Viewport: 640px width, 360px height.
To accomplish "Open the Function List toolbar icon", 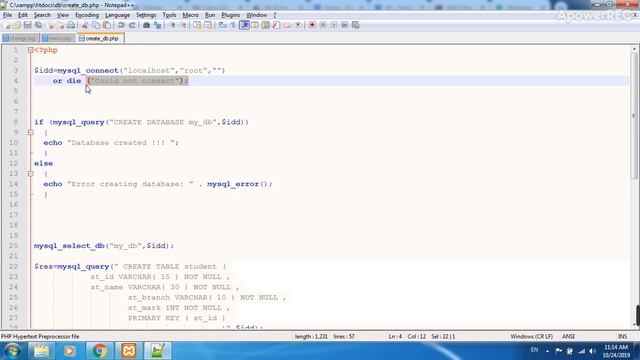I will point(276,25).
